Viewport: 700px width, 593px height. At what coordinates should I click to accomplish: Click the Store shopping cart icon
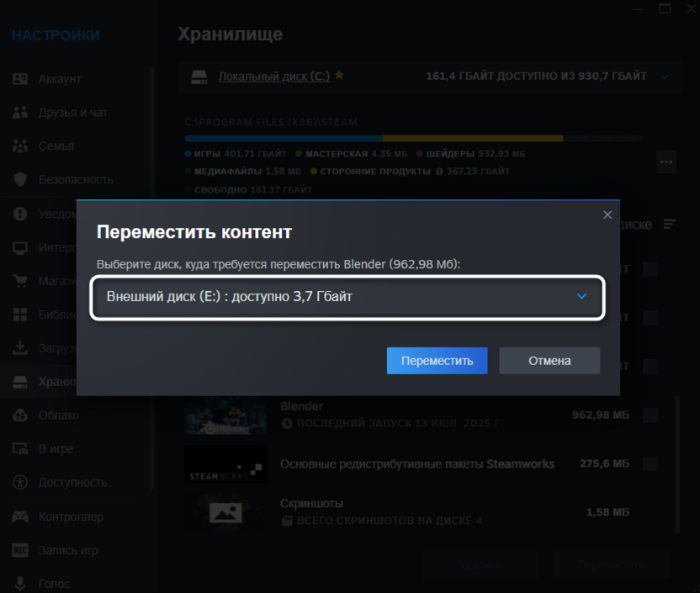click(x=20, y=281)
